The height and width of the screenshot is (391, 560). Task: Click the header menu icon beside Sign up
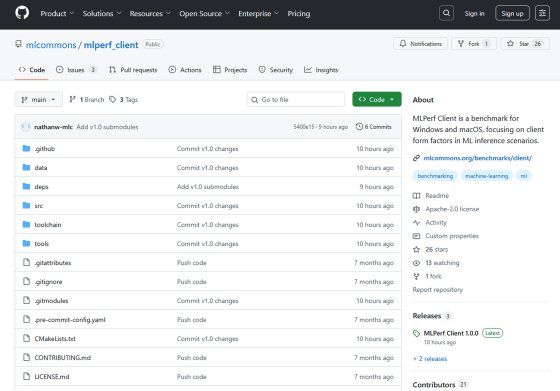click(x=542, y=14)
